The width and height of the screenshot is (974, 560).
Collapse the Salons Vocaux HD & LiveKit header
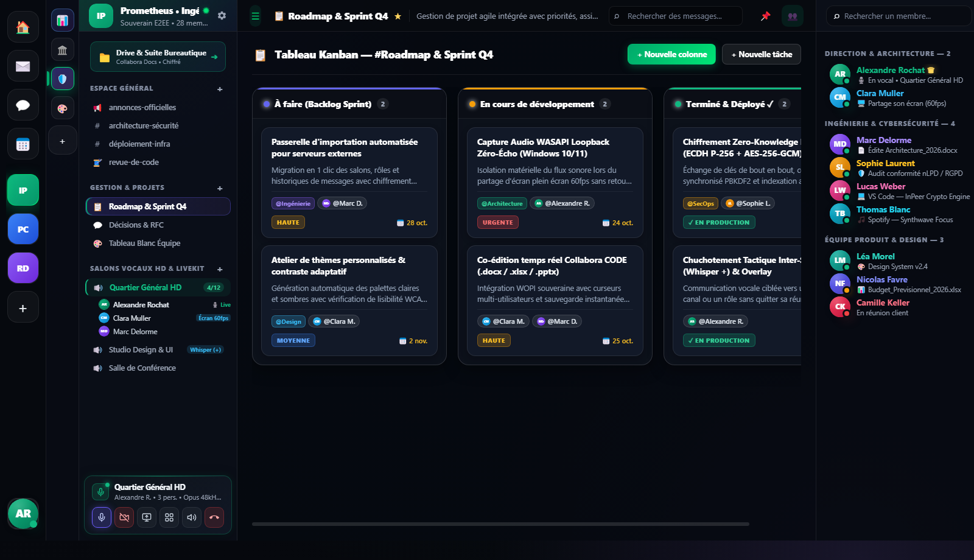147,268
